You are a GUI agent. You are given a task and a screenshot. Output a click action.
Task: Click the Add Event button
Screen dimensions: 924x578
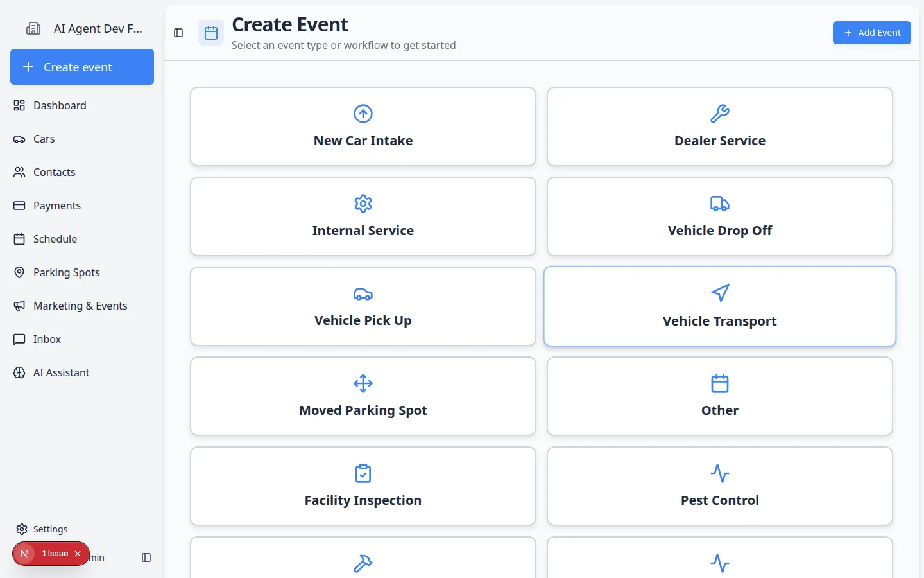coord(871,33)
